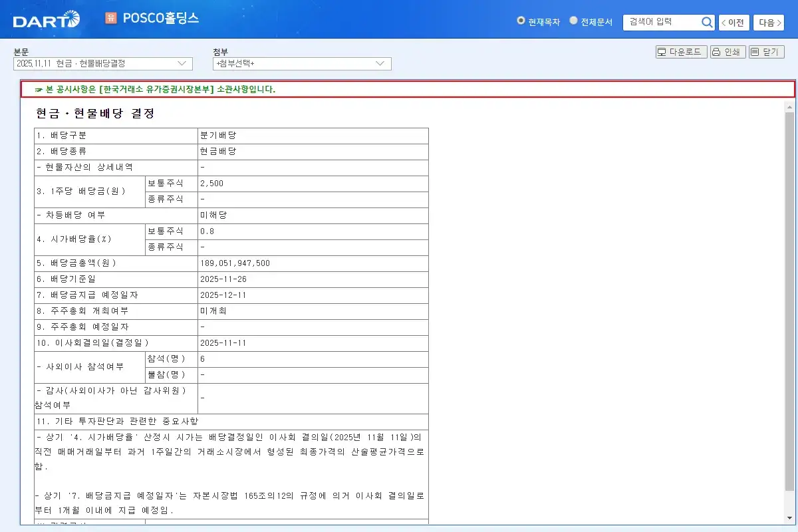Select the 전체문서 radio button
The image size is (798, 532).
tap(573, 21)
